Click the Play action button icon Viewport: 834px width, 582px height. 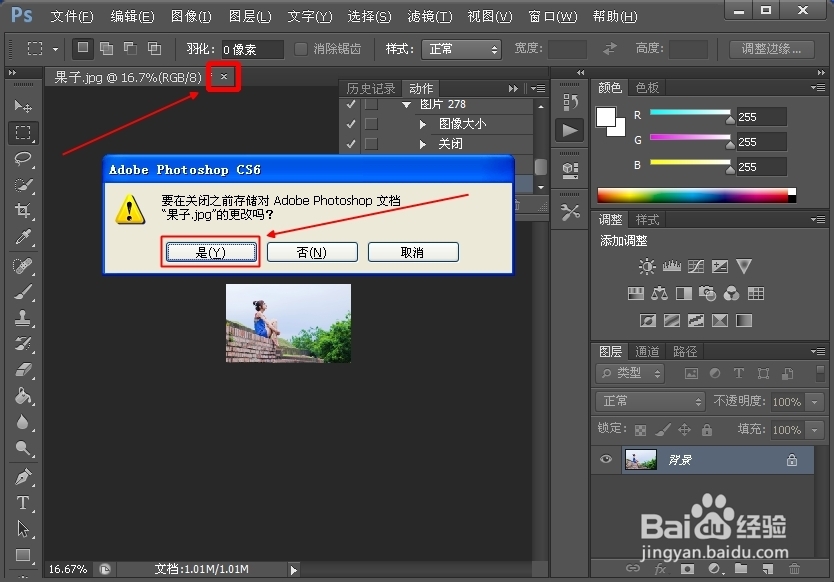[570, 130]
